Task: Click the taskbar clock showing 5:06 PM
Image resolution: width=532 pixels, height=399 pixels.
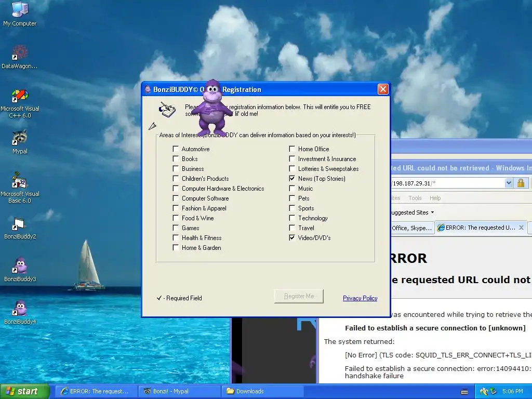Action: click(x=513, y=391)
